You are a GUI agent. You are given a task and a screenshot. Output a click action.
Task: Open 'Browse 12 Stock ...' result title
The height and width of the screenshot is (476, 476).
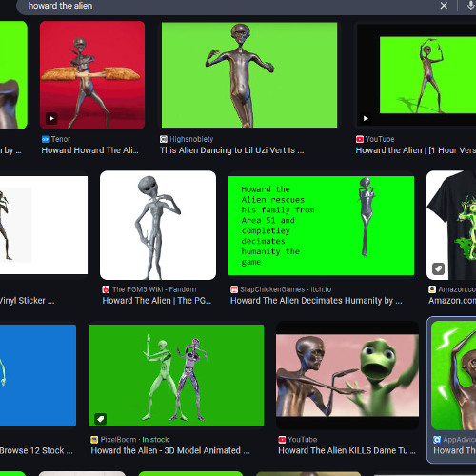(36, 450)
